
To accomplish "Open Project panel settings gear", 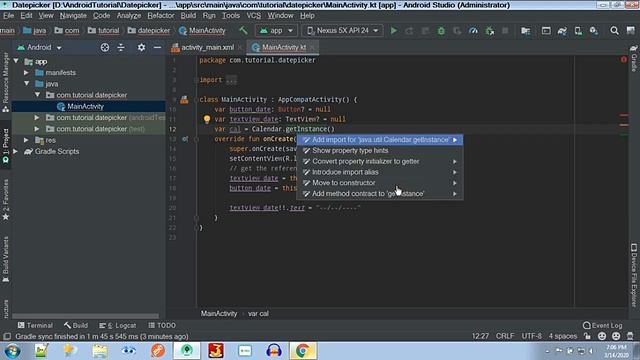I will [141, 47].
